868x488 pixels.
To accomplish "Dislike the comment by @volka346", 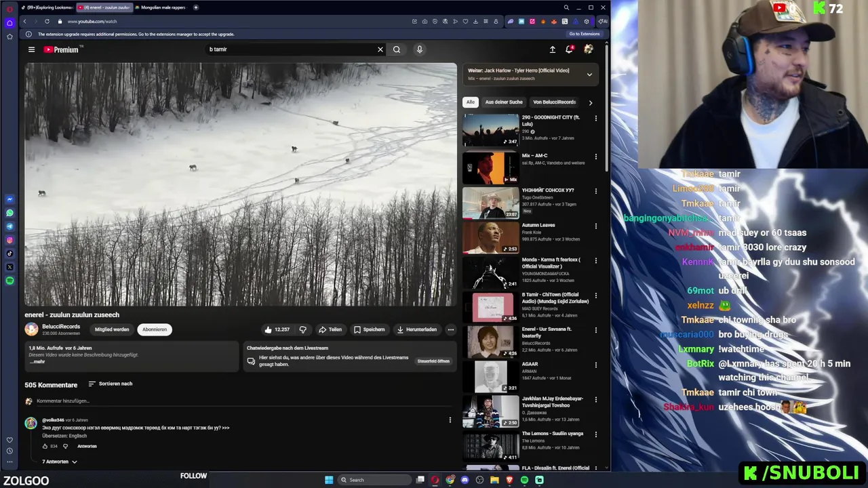I will (x=65, y=446).
